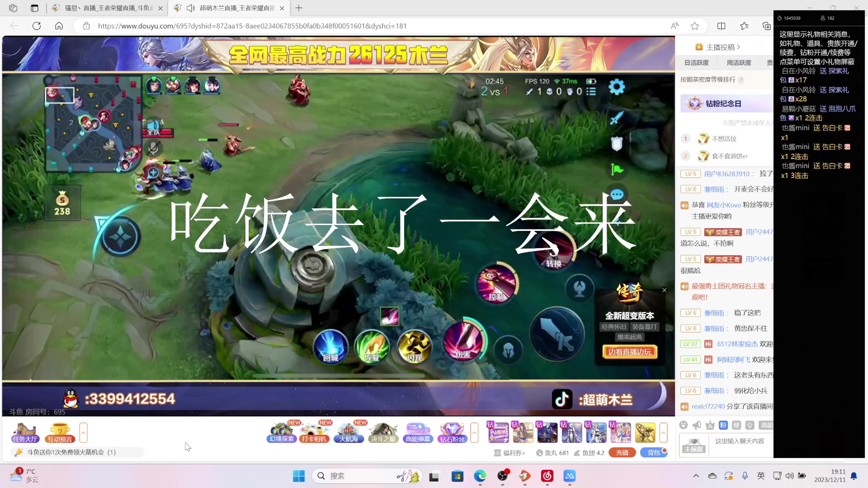The height and width of the screenshot is (488, 868).
Task: Toggle the in-game 全队 speaker button
Action: pyautogui.click(x=154, y=127)
